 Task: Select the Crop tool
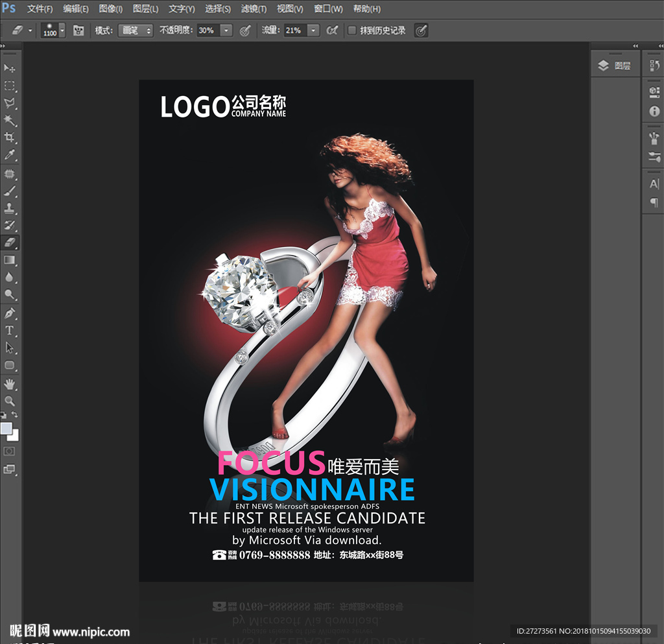9,137
